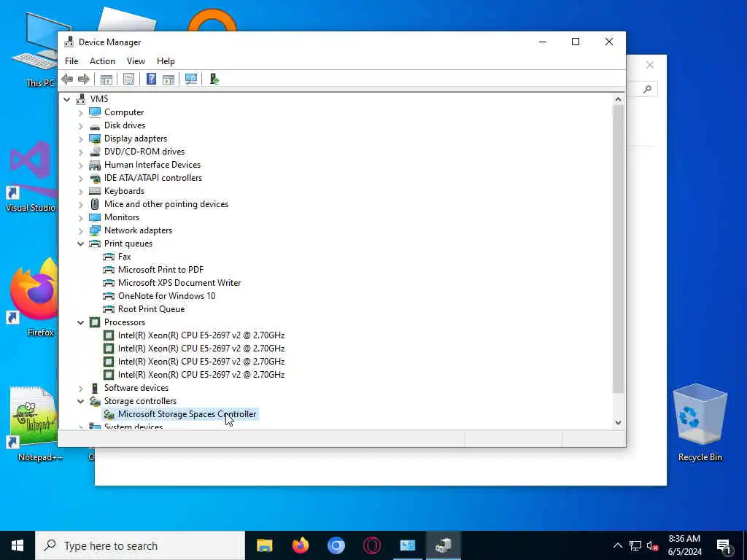Select the DVD/CD-ROM drives icon
Screen dimensions: 747x560
[95, 152]
